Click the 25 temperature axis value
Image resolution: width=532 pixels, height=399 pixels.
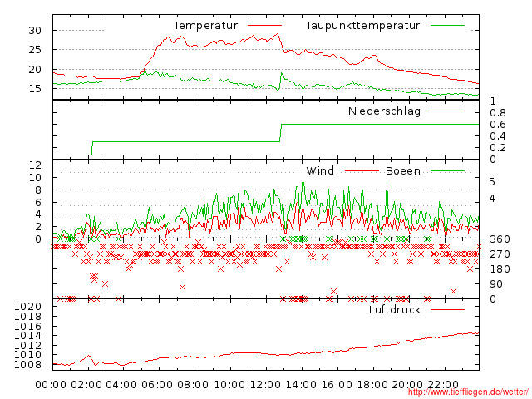tap(35, 50)
